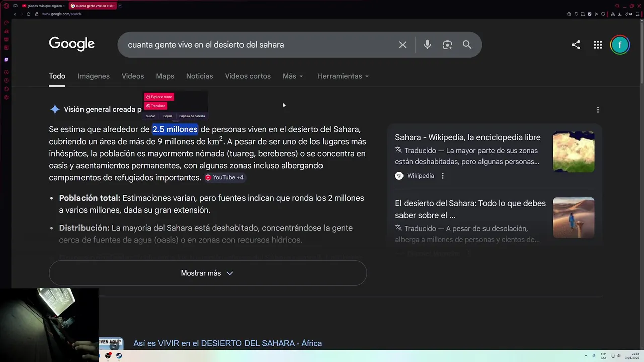Expand the Herramientas dropdown

coord(343,76)
